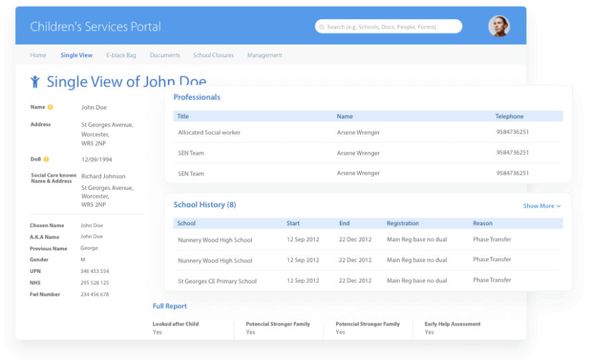Open the user profile avatar
This screenshot has height=364, width=591.
(x=499, y=27)
